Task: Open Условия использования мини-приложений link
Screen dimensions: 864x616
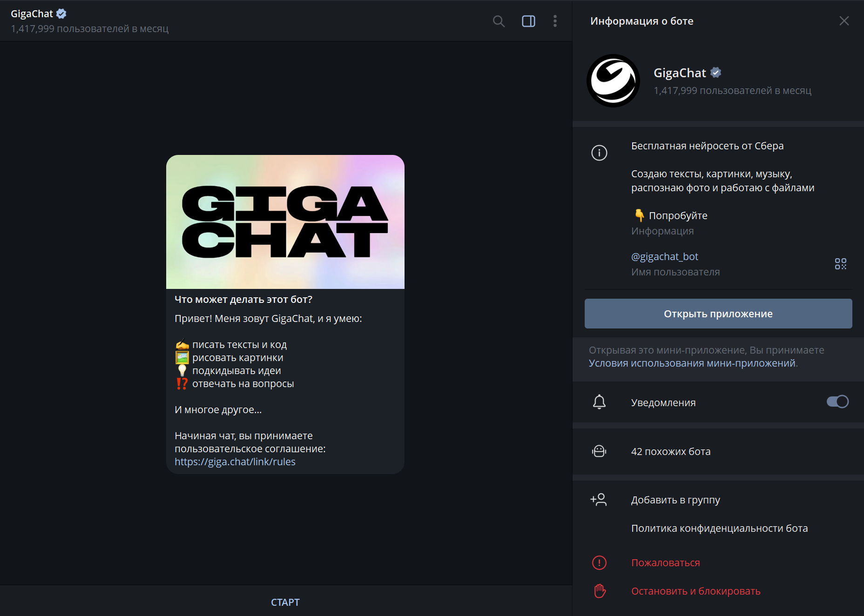Action: (x=692, y=363)
